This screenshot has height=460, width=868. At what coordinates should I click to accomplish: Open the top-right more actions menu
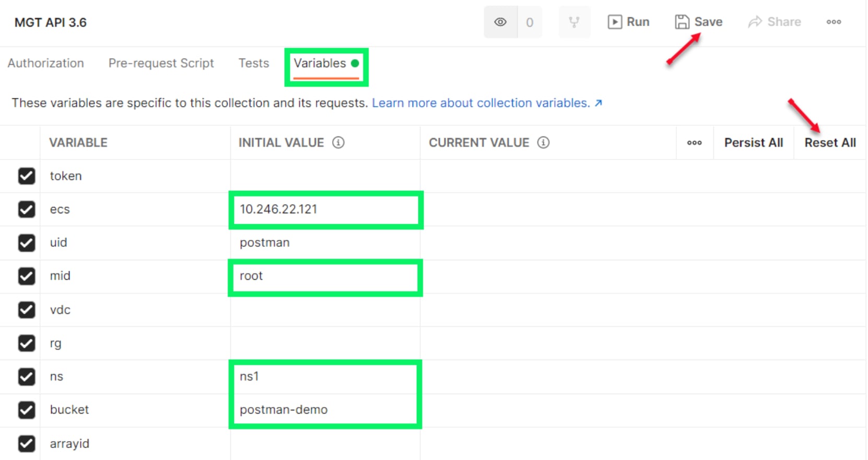pos(834,22)
